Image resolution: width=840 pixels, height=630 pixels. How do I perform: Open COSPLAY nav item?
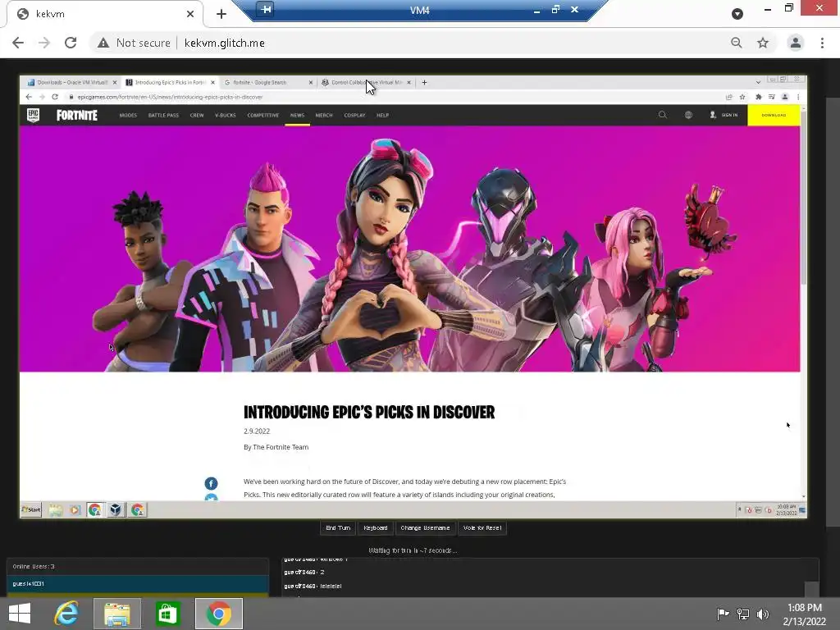coord(354,115)
